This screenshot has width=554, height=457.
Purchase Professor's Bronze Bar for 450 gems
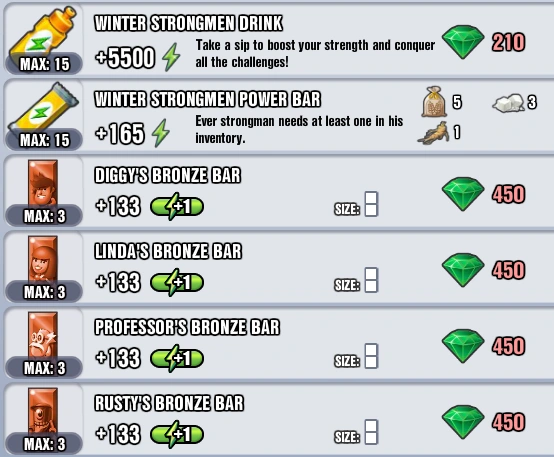[x=483, y=346]
